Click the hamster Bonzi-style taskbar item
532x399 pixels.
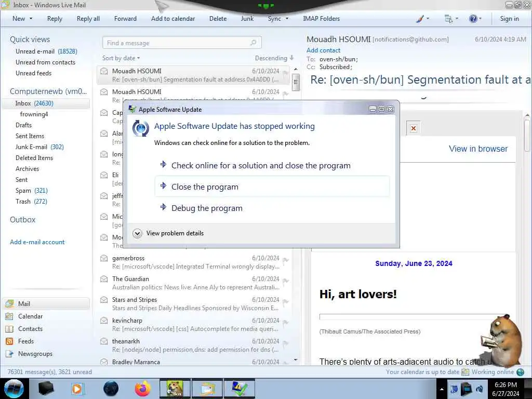point(175,389)
